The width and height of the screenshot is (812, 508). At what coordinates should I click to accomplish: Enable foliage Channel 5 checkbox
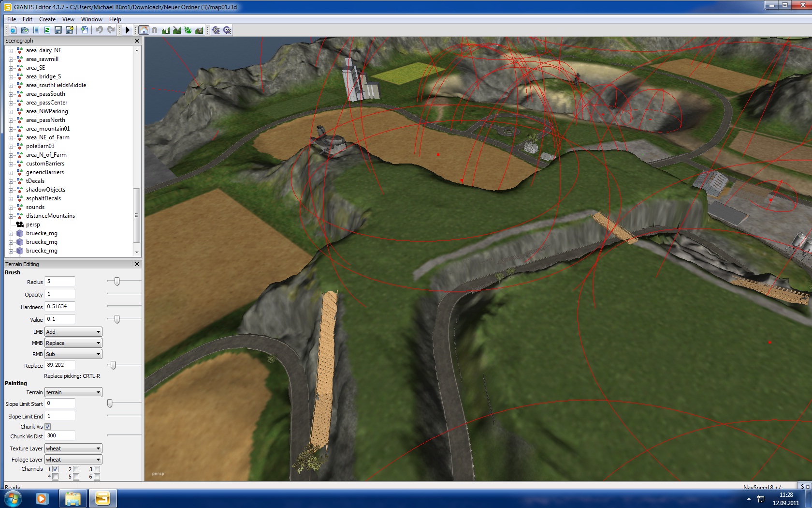click(76, 477)
